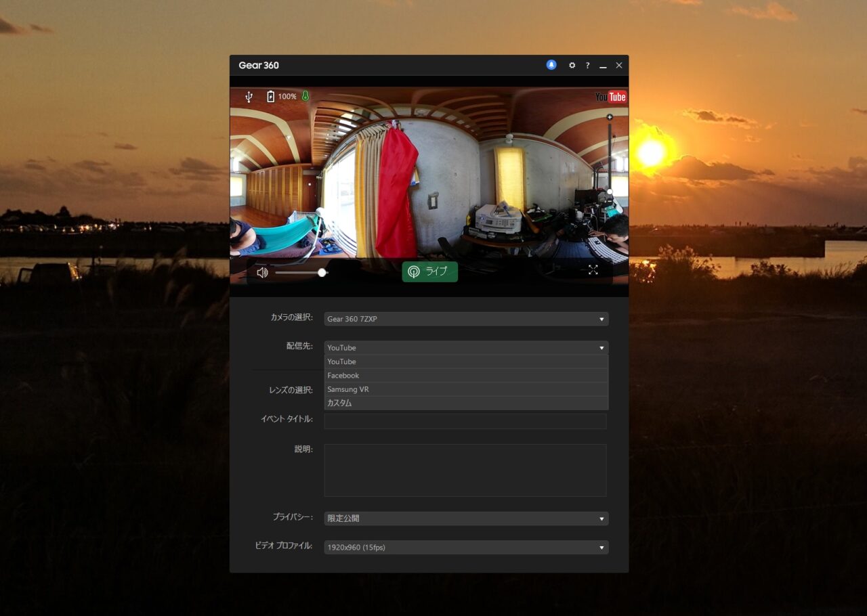Click the USB connection status icon
Image resolution: width=867 pixels, height=616 pixels.
[249, 97]
